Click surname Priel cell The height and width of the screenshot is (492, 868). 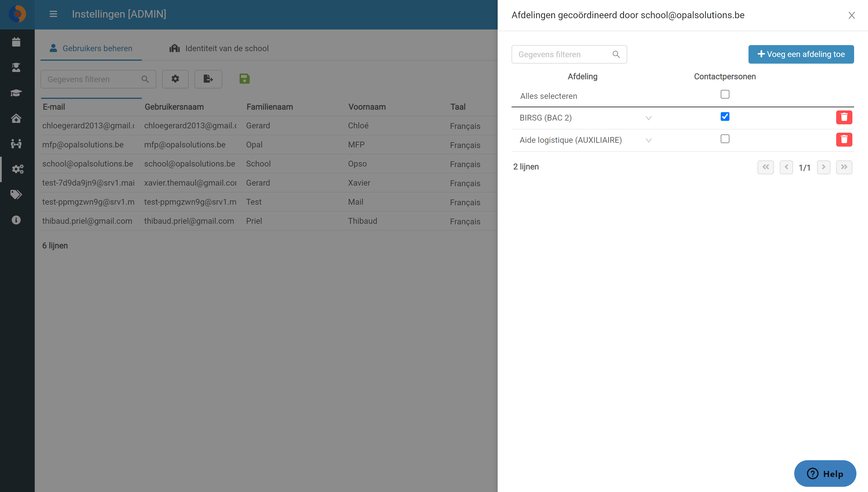(254, 221)
